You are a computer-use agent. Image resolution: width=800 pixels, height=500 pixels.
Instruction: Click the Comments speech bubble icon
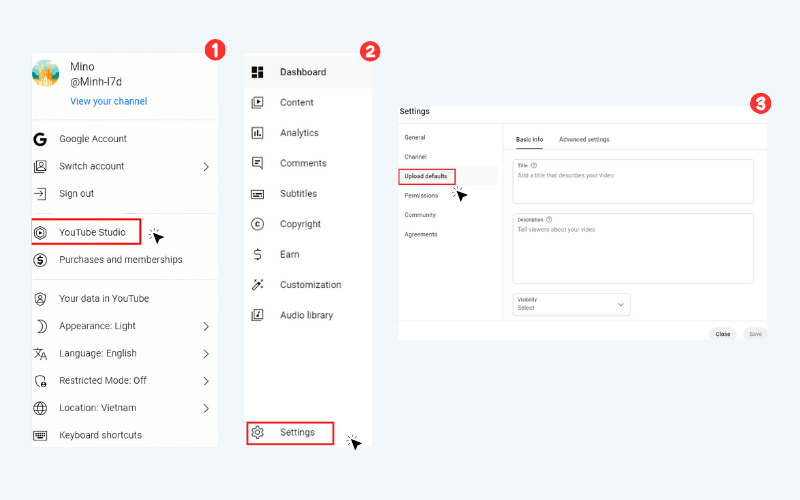[x=258, y=163]
